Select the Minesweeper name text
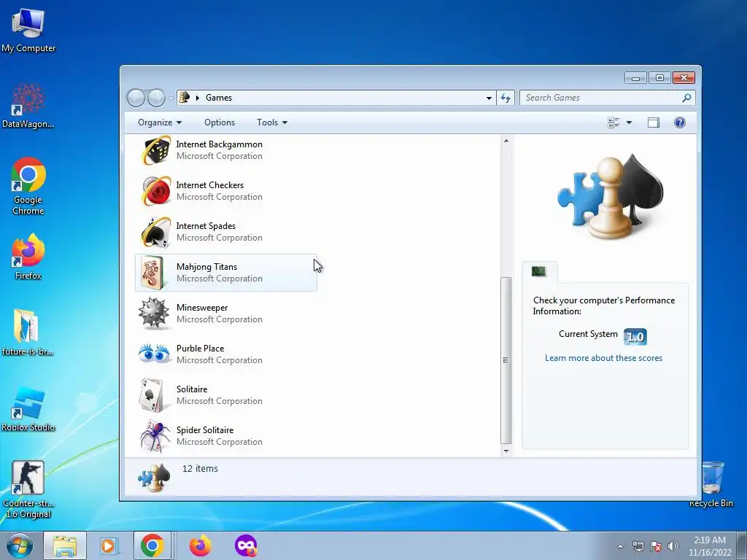The width and height of the screenshot is (747, 560). [x=202, y=308]
